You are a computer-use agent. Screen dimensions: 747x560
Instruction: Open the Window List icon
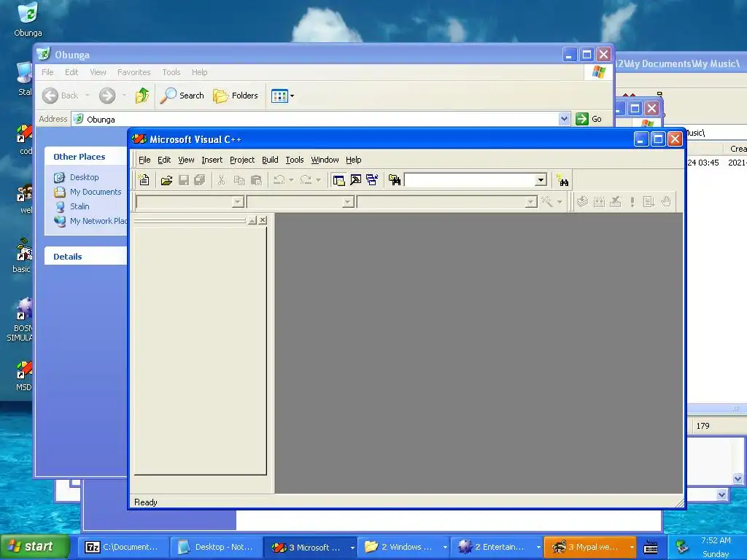[372, 180]
